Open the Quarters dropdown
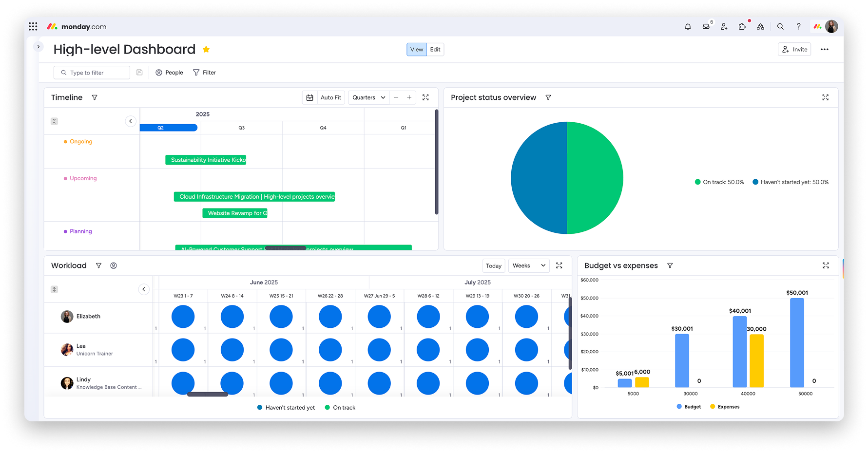This screenshot has height=453, width=868. [x=368, y=97]
